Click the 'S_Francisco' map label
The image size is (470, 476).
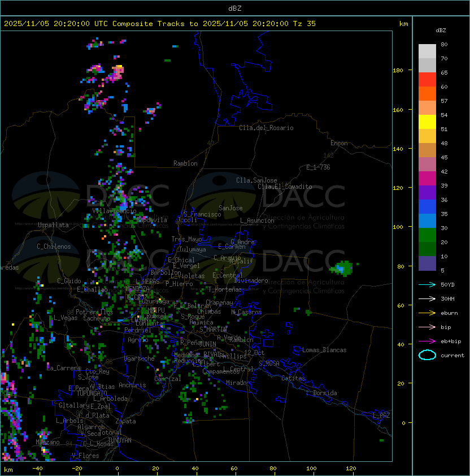coord(202,214)
